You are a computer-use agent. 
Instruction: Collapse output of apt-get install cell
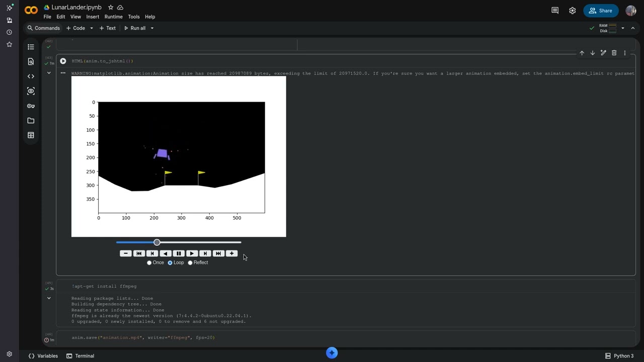[x=49, y=298]
